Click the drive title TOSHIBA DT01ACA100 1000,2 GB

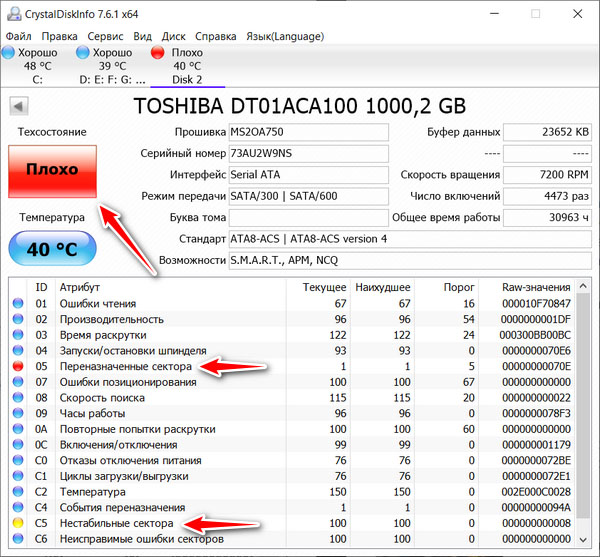pos(300,106)
